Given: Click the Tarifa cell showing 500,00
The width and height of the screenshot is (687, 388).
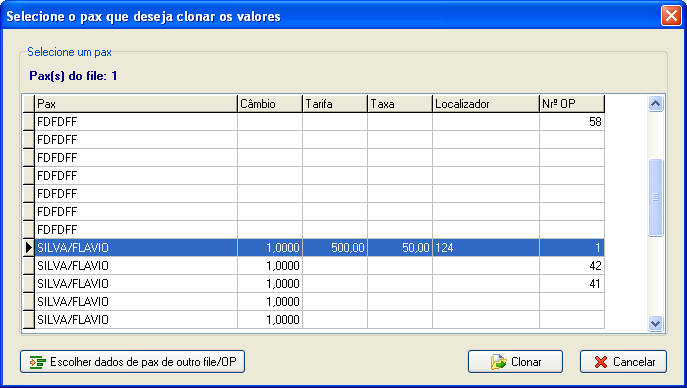Looking at the screenshot, I should [335, 248].
